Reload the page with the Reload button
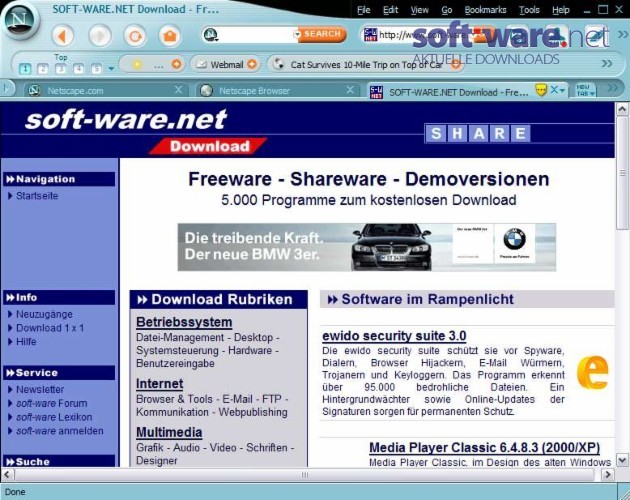 pos(135,36)
